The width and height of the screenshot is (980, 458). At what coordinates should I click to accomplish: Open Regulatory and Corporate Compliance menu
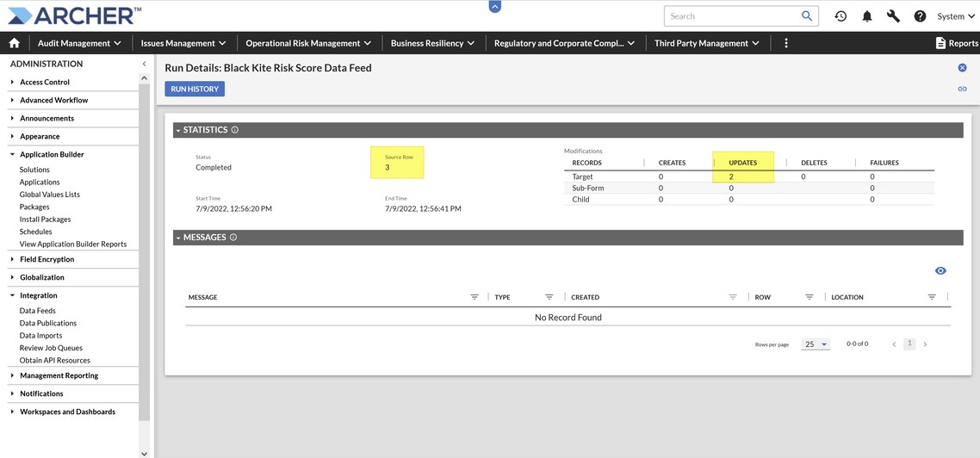click(564, 43)
